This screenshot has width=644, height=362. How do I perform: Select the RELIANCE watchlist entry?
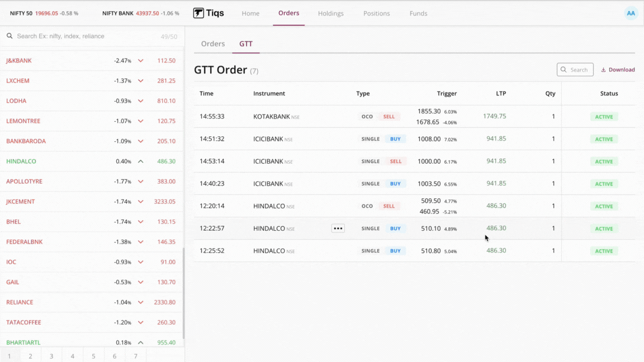[92, 302]
